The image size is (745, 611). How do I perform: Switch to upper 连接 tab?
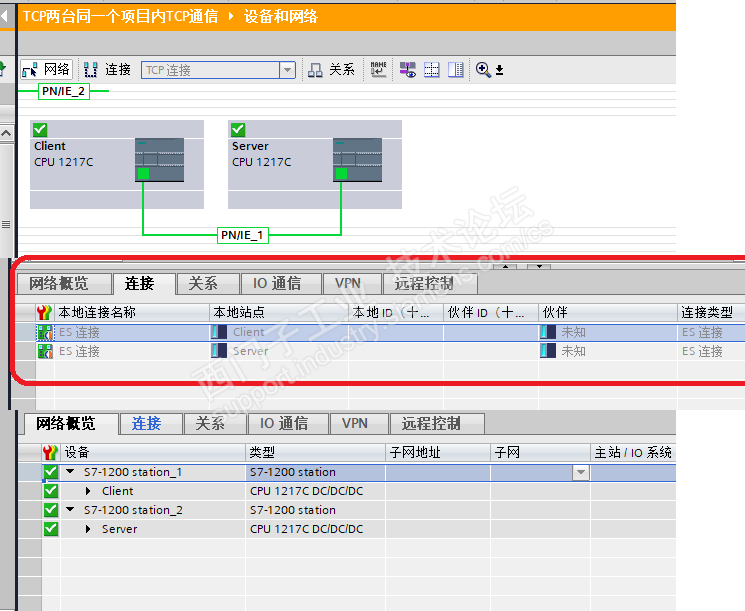(143, 284)
